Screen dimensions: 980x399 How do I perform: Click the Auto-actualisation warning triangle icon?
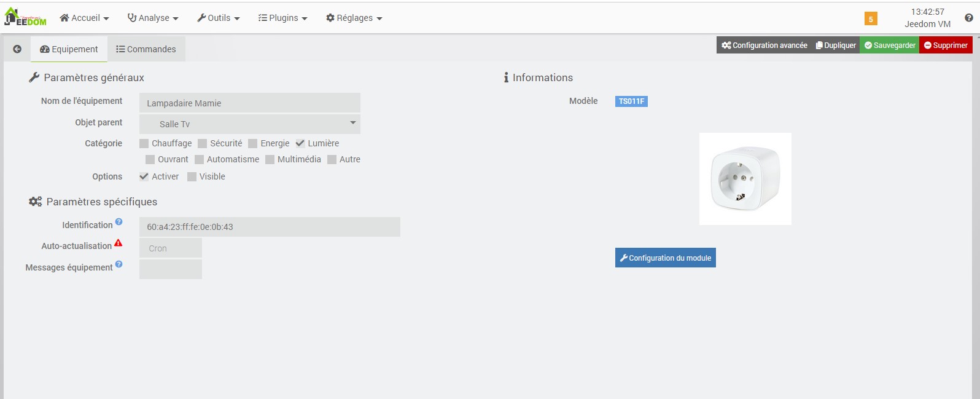click(118, 243)
